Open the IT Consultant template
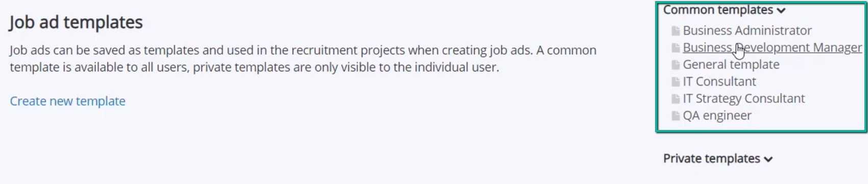 (x=719, y=82)
